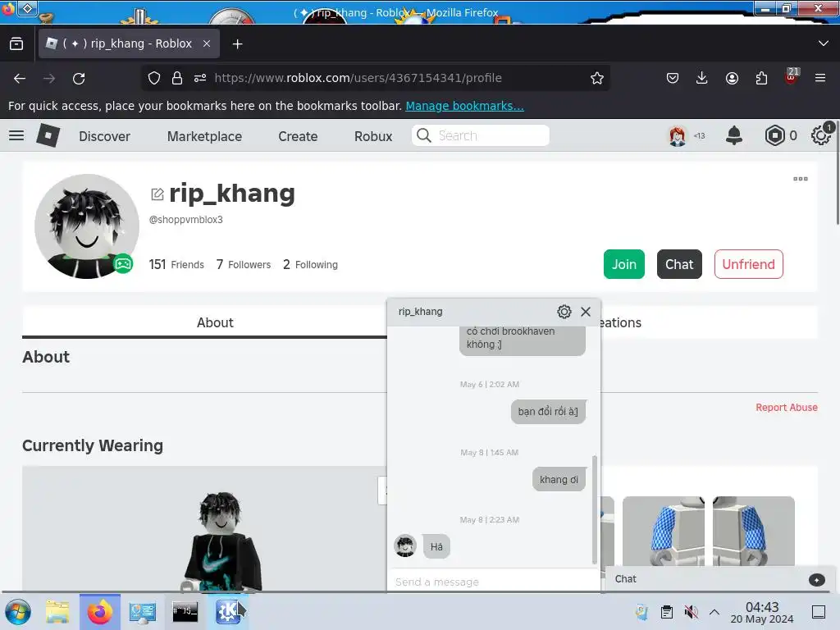
Task: Toggle muted volume in system tray
Action: pos(691,612)
